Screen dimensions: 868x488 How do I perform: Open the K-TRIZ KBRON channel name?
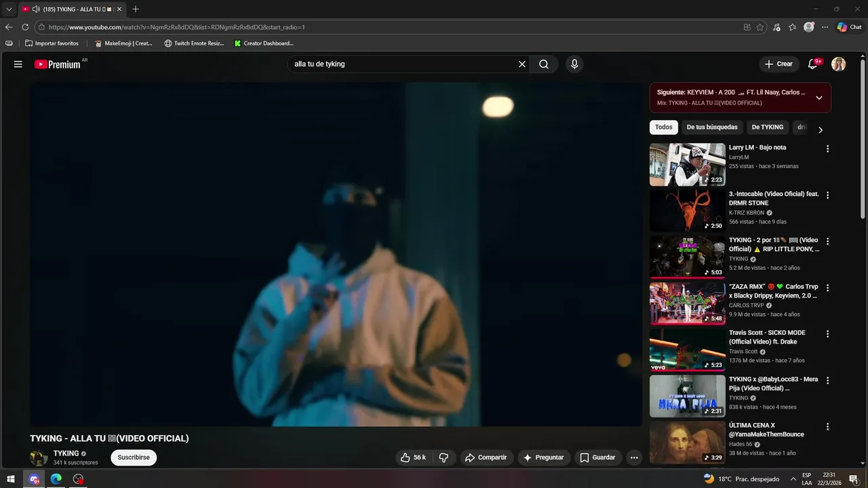[x=747, y=213]
